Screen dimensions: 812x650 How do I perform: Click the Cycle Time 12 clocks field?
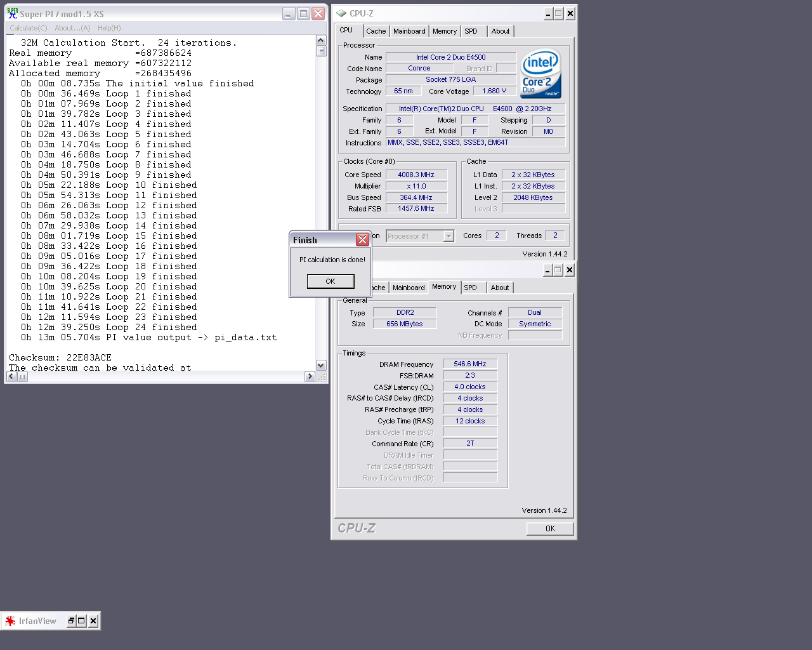pos(470,421)
